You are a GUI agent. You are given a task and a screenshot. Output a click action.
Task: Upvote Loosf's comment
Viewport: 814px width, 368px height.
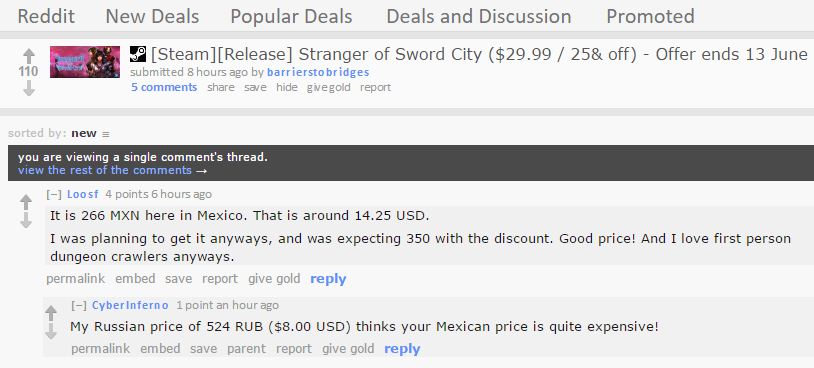(25, 201)
